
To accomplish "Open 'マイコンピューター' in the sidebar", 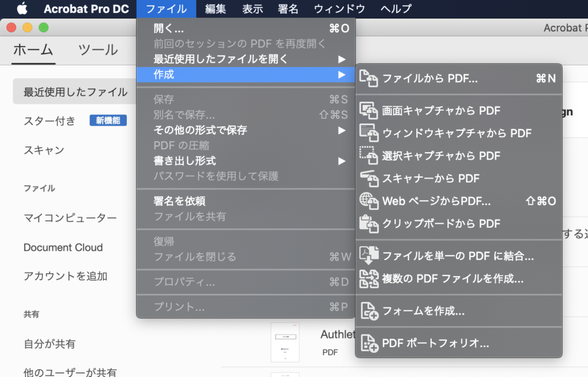I will [x=70, y=217].
